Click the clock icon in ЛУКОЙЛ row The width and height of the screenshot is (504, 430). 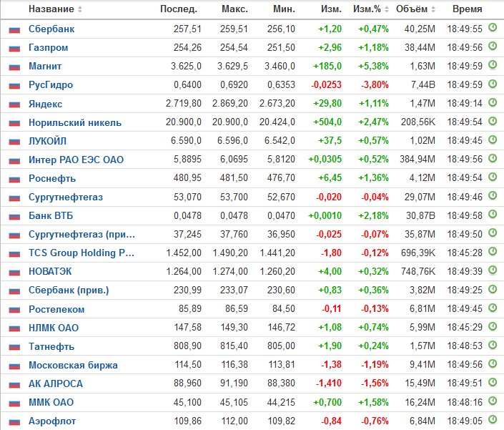click(493, 140)
